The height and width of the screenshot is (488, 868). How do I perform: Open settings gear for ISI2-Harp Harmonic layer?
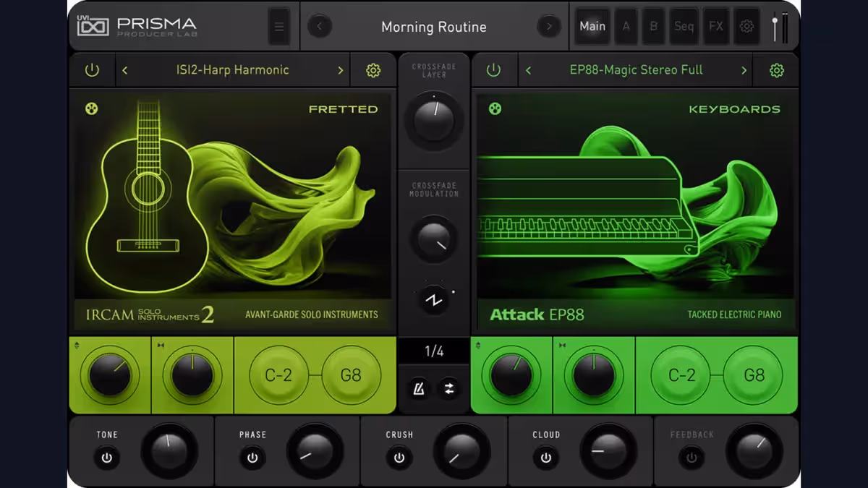(x=373, y=70)
